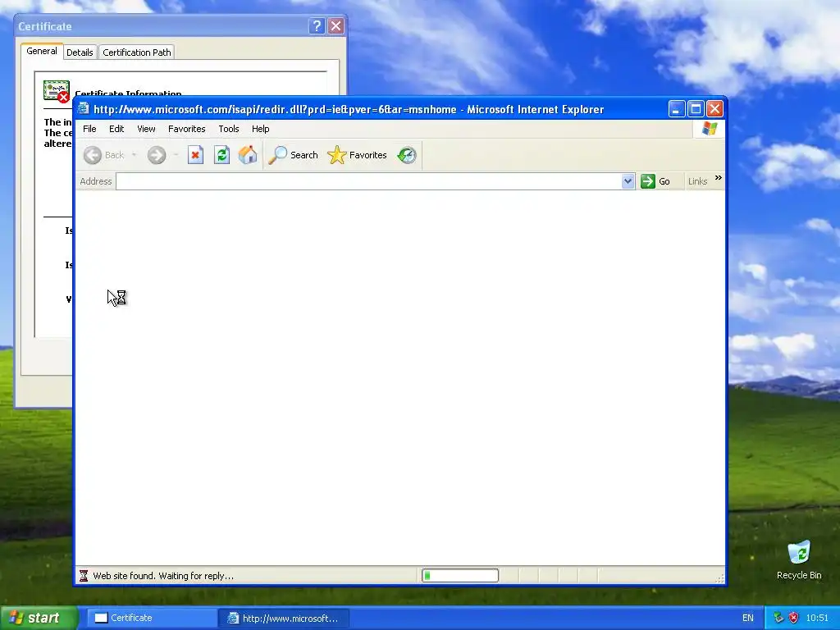Switch to the http://www.microsoft… taskbar button

click(x=284, y=619)
